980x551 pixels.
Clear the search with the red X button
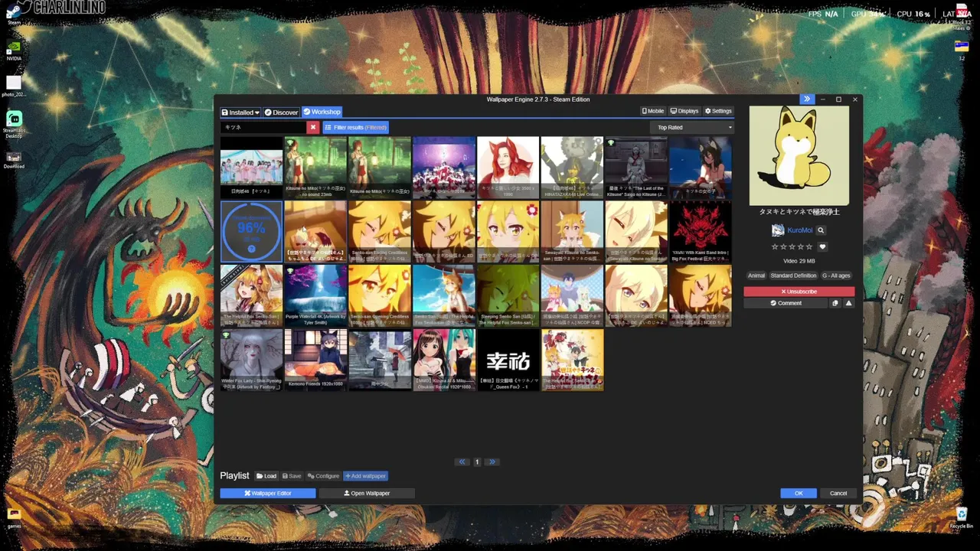(312, 127)
